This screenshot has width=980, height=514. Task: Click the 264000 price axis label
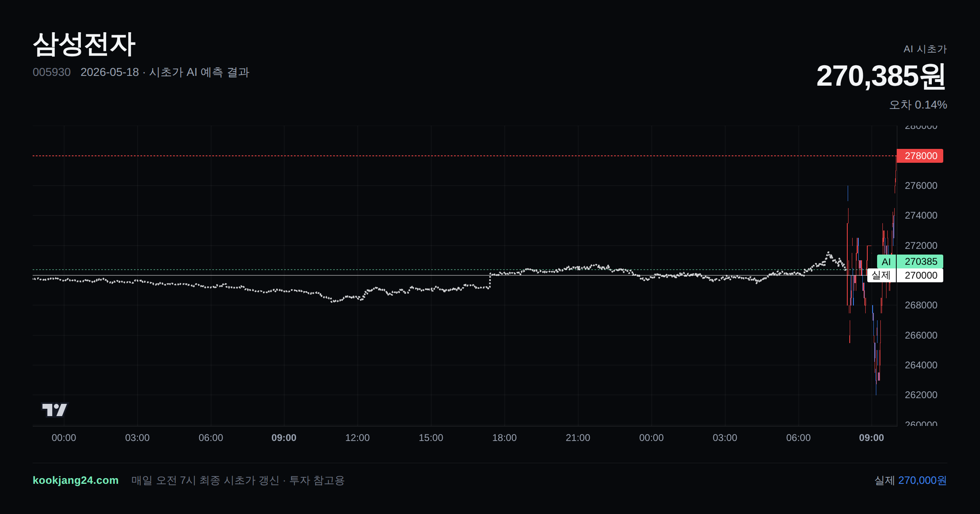click(x=921, y=365)
